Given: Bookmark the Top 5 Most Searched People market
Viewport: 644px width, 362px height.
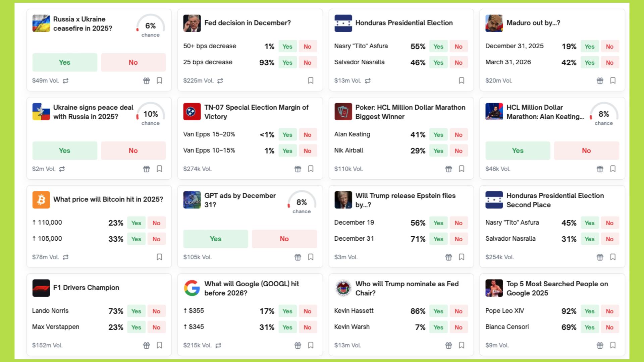Looking at the screenshot, I should pyautogui.click(x=612, y=345).
